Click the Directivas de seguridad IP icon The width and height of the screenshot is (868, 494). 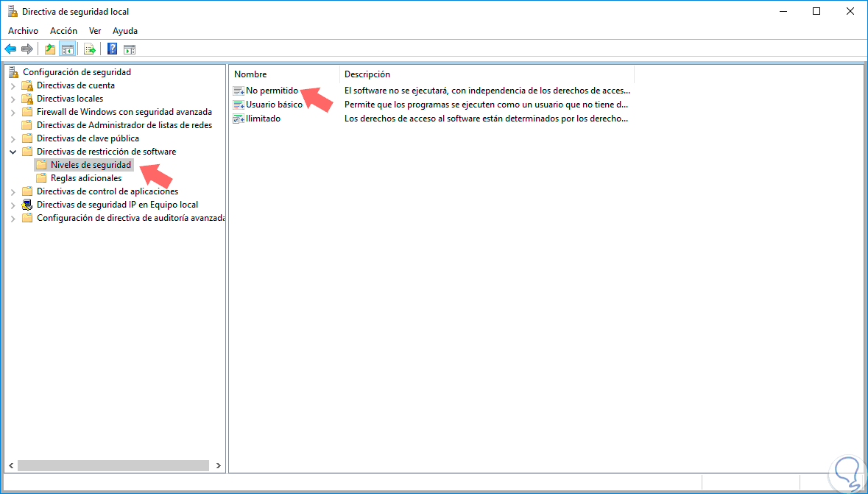[27, 205]
